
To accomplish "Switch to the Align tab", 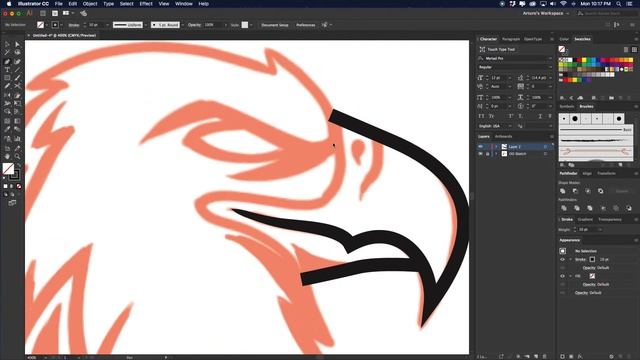I will [x=587, y=173].
